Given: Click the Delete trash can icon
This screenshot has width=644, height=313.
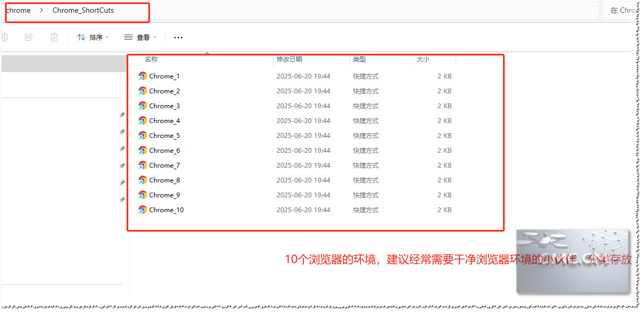Looking at the screenshot, I should coord(54,37).
